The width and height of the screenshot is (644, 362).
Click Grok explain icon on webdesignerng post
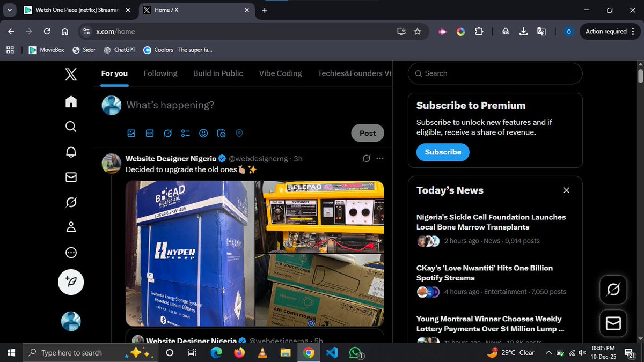366,158
